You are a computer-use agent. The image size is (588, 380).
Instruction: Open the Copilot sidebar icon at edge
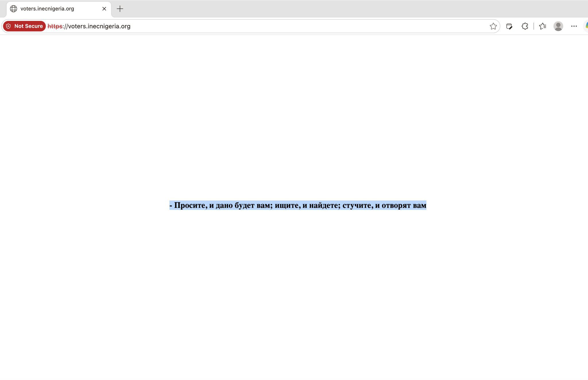click(586, 26)
